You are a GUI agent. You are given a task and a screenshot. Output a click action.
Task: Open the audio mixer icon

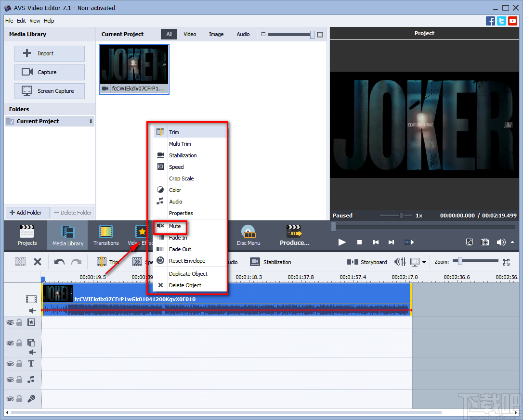pyautogui.click(x=400, y=262)
